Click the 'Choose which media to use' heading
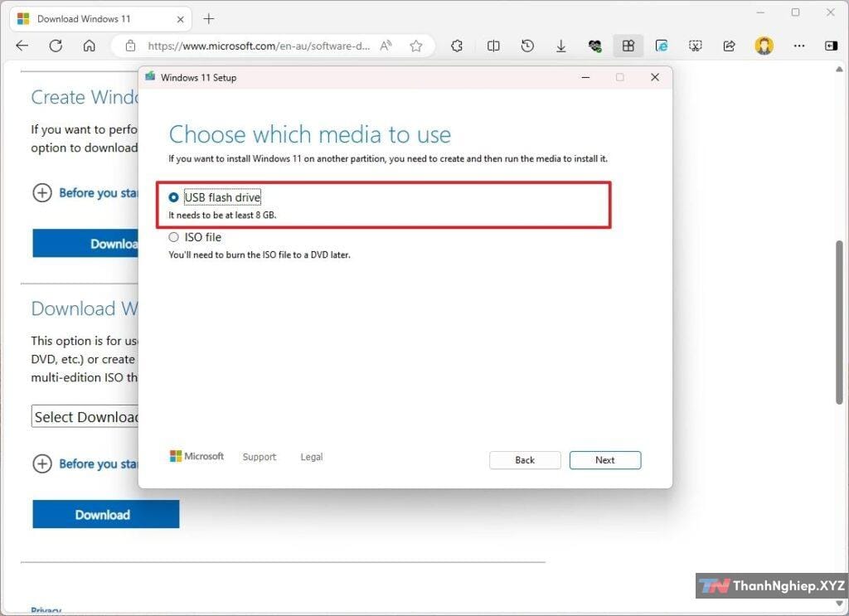 [310, 134]
